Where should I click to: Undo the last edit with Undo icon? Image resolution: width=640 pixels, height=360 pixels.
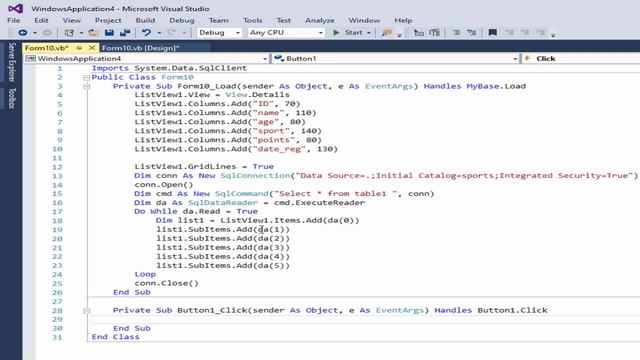pos(146,33)
